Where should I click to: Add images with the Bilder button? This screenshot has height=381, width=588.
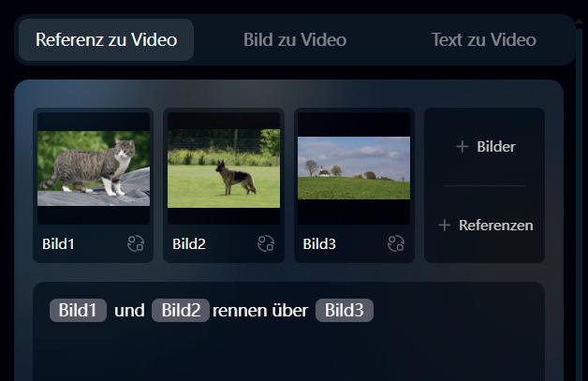[486, 146]
